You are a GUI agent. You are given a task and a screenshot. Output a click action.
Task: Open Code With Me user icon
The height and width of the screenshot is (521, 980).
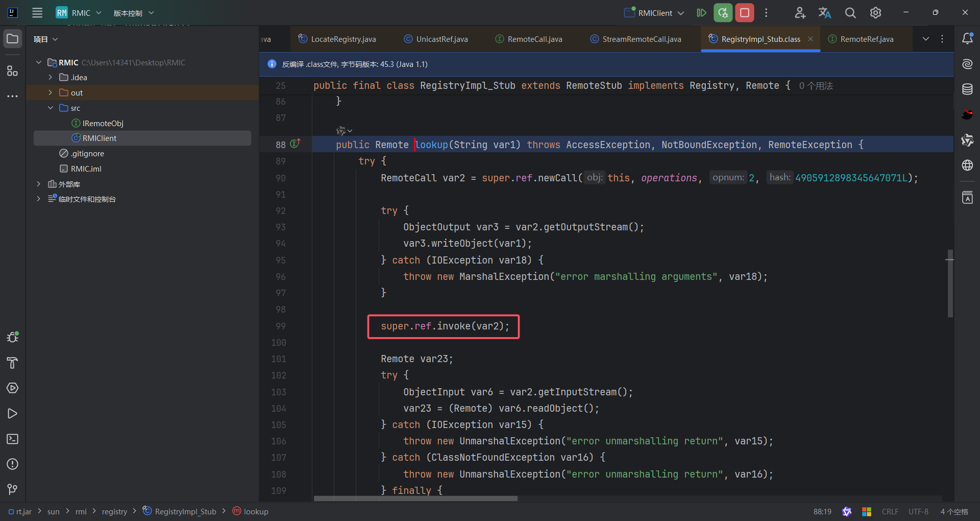click(800, 13)
